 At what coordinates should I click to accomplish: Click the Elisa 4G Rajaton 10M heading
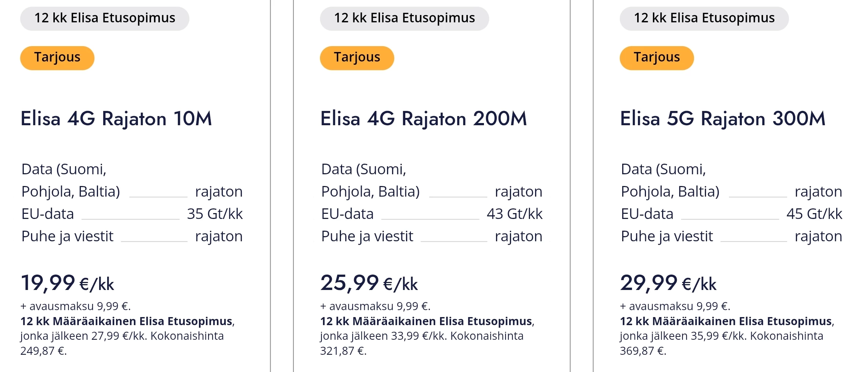point(116,119)
